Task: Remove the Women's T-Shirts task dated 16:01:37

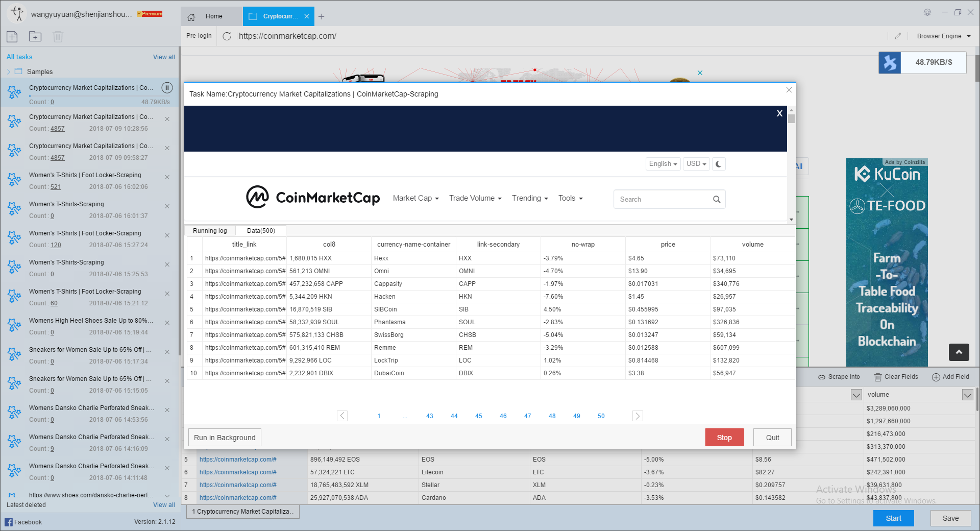Action: (x=167, y=206)
